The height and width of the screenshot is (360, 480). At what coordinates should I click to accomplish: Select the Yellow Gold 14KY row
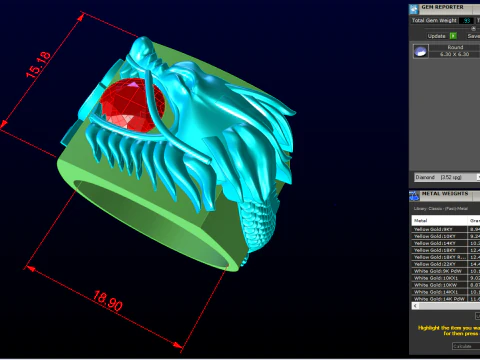coord(446,243)
